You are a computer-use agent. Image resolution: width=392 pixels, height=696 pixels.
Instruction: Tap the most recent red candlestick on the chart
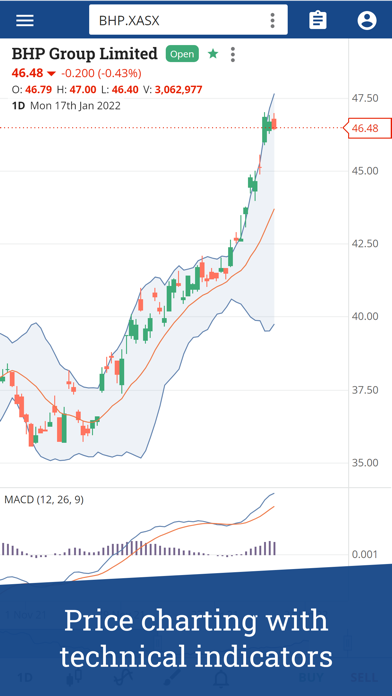(x=274, y=122)
